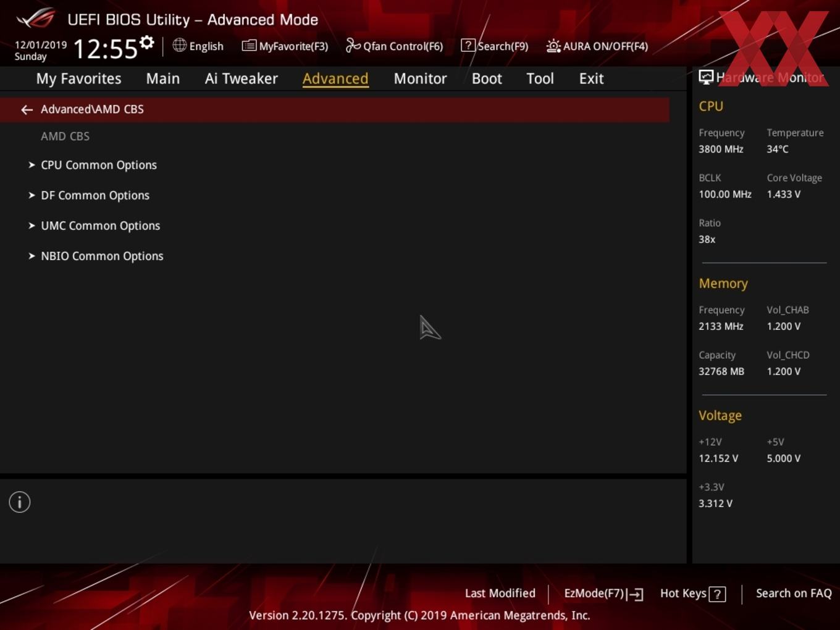The height and width of the screenshot is (630, 840).
Task: Click the date 12/01/2019
Action: pyautogui.click(x=41, y=45)
